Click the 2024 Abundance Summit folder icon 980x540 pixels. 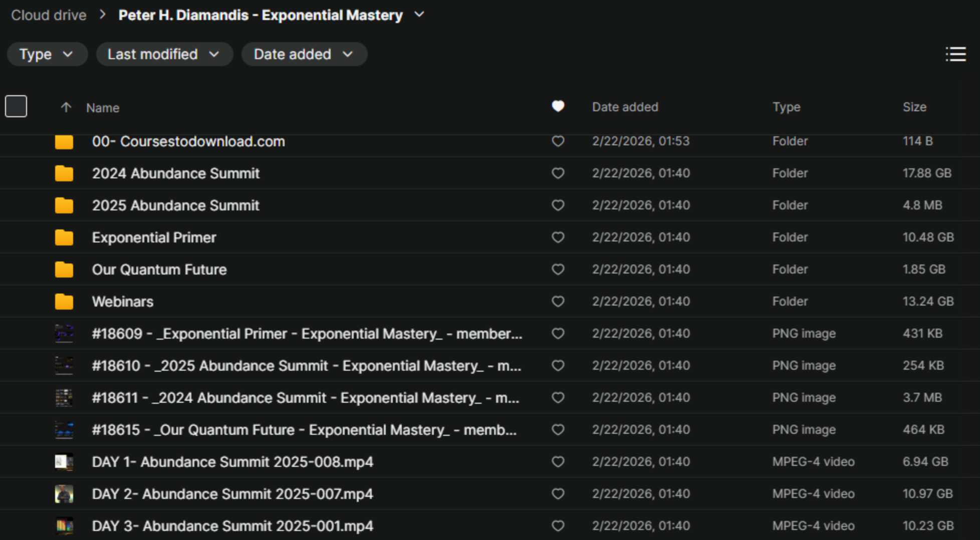click(x=64, y=173)
